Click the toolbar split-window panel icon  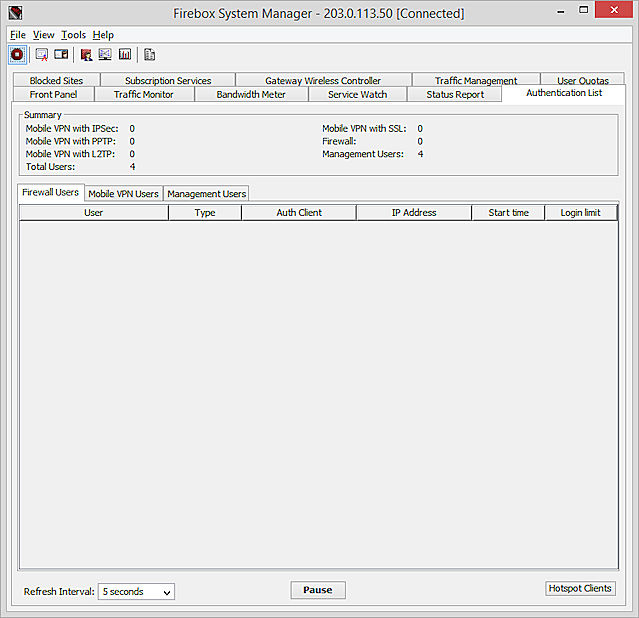[x=61, y=54]
